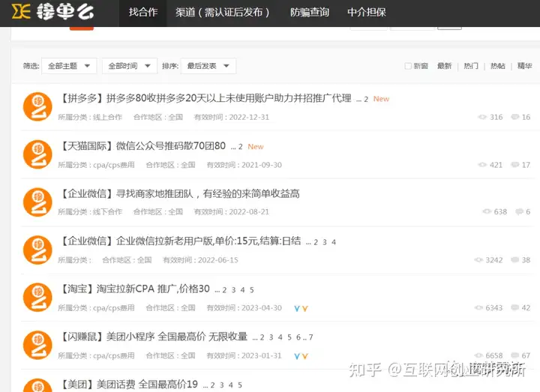
Task: Open the 渠道（需认证后发布） tab
Action: click(x=223, y=13)
